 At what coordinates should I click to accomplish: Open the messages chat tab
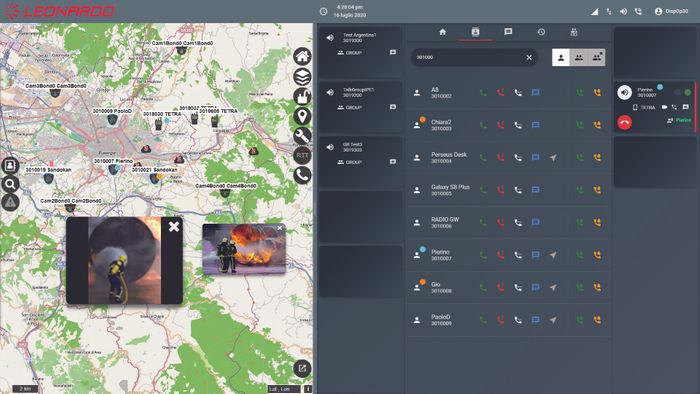click(508, 32)
